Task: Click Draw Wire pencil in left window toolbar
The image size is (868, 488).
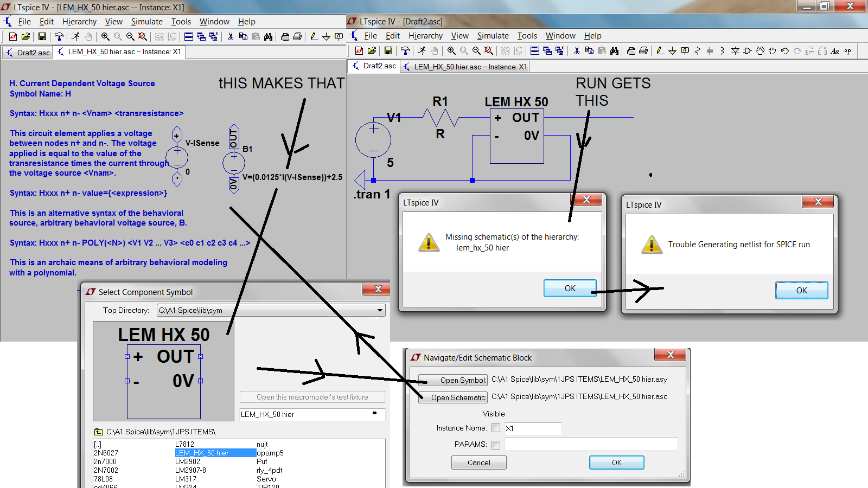Action: (314, 36)
